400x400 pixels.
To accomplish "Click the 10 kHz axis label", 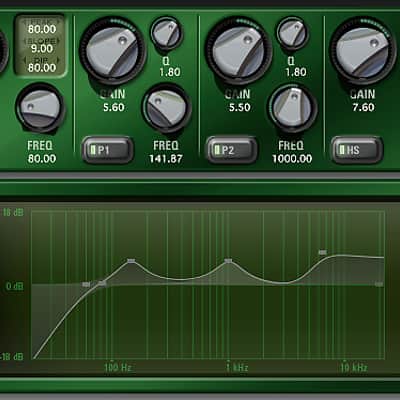I will pyautogui.click(x=354, y=368).
